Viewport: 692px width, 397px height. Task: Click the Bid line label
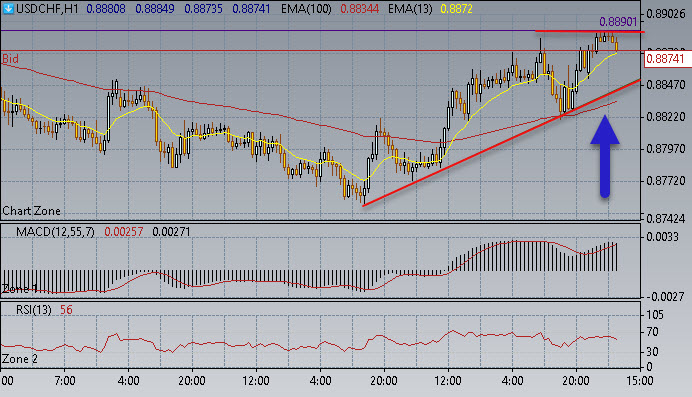(10, 59)
